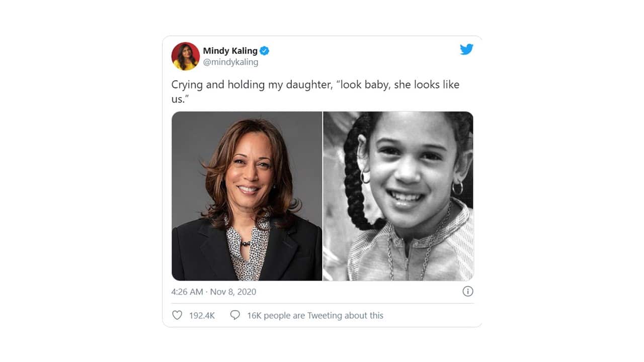Click the 4:26 AM tweet time
This screenshot has width=644, height=362.
[187, 292]
